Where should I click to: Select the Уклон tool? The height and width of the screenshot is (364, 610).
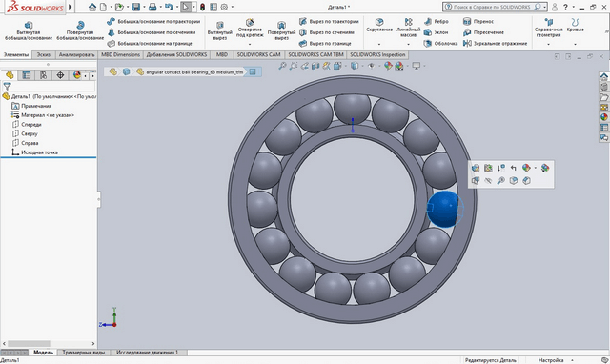click(437, 32)
